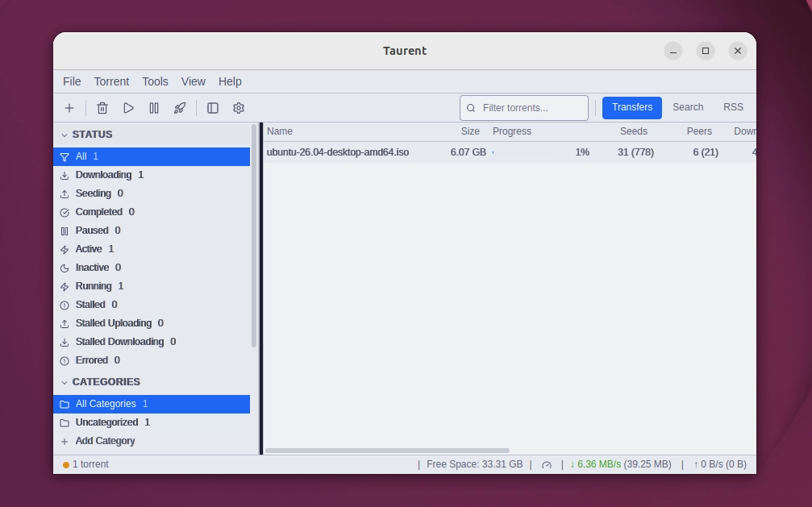This screenshot has height=507, width=812.
Task: Click the horizontal scrollbar under torrent list
Action: click(x=387, y=451)
